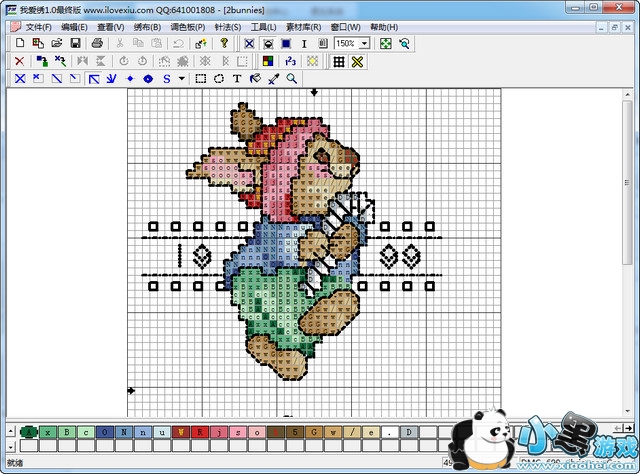The height and width of the screenshot is (474, 640).
Task: Open the 帮助(H) menu
Action: click(x=384, y=27)
